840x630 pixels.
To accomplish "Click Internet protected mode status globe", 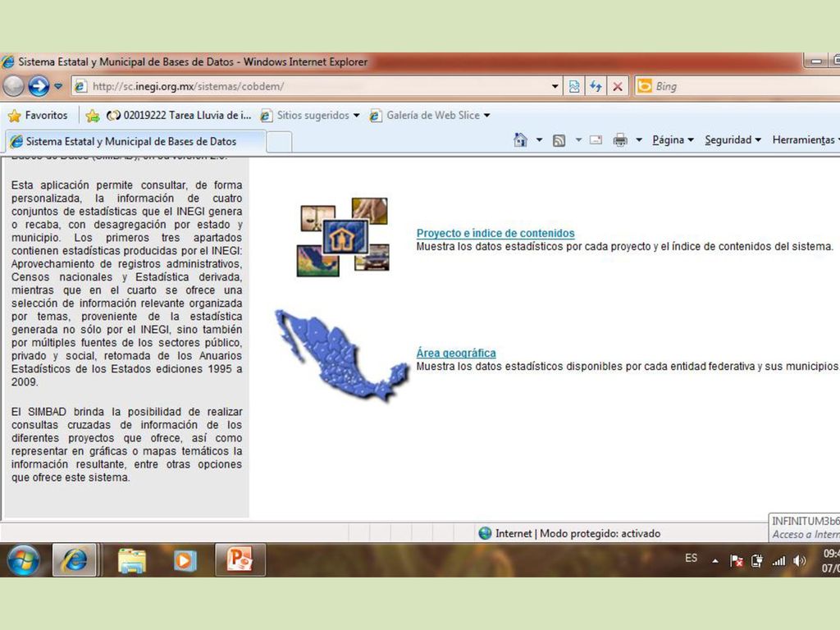I will (x=486, y=533).
